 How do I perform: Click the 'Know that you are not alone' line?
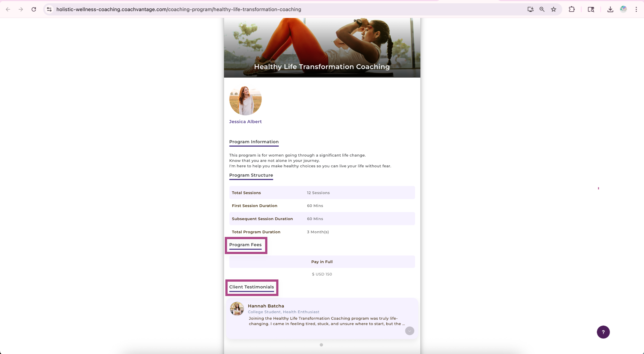[x=274, y=161]
